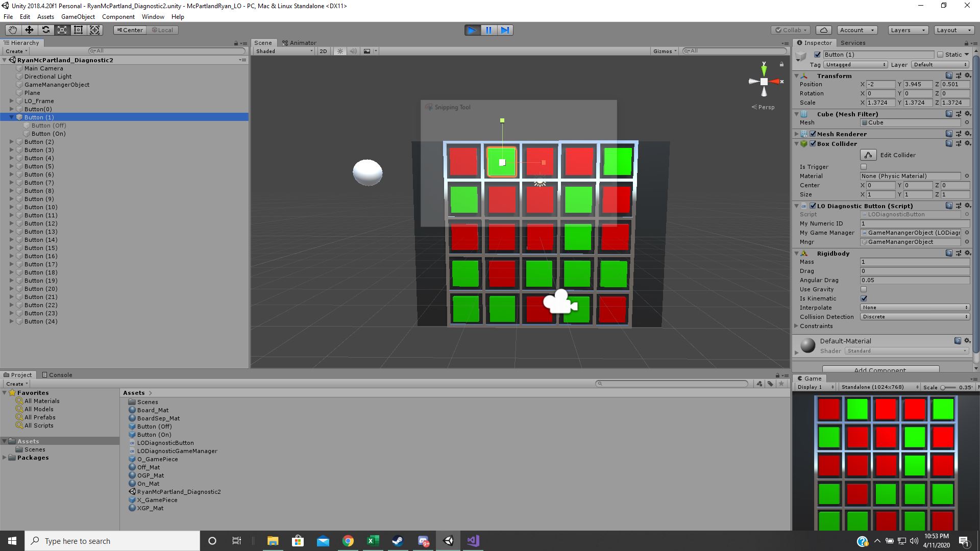Viewport: 980px width, 551px height.
Task: Select the Hand tool in toolbar
Action: coord(13,30)
